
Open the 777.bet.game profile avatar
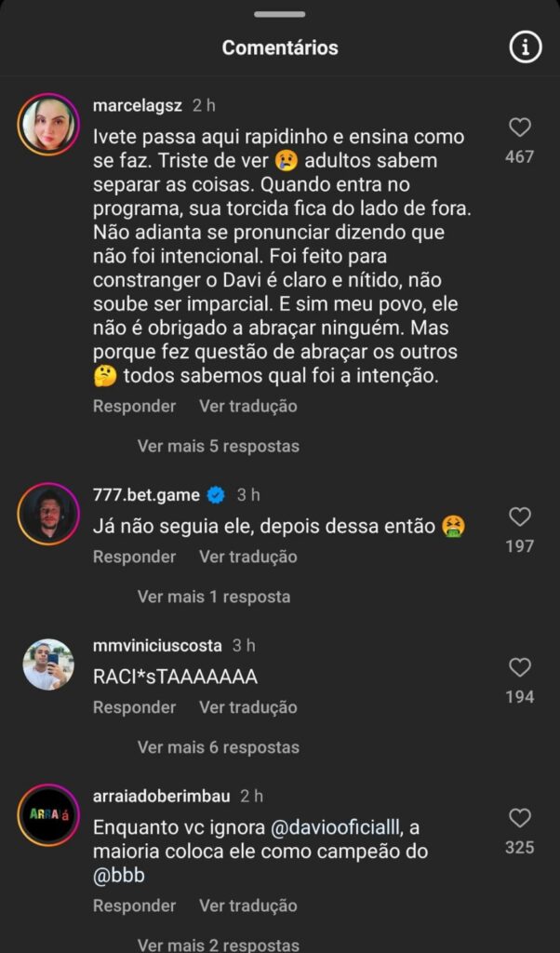click(47, 513)
